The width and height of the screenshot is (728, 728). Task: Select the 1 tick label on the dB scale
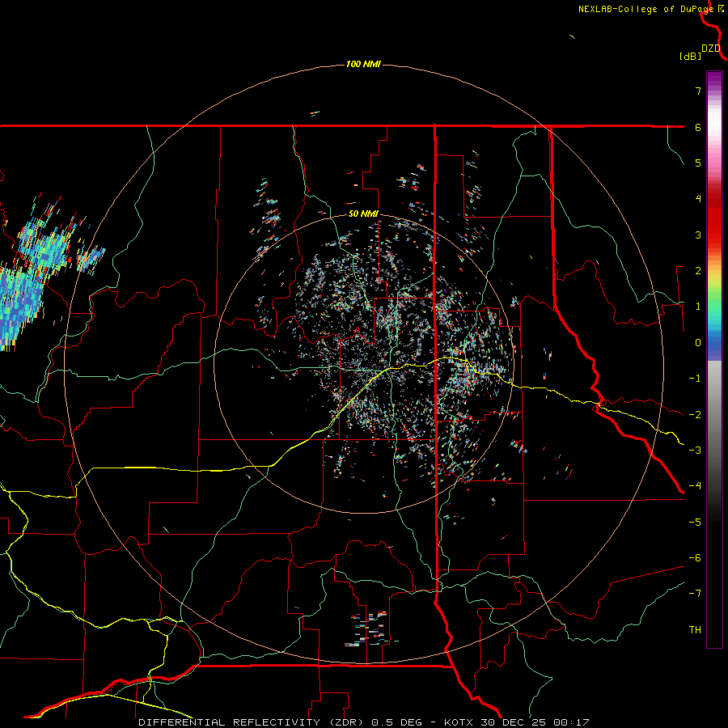(x=698, y=306)
